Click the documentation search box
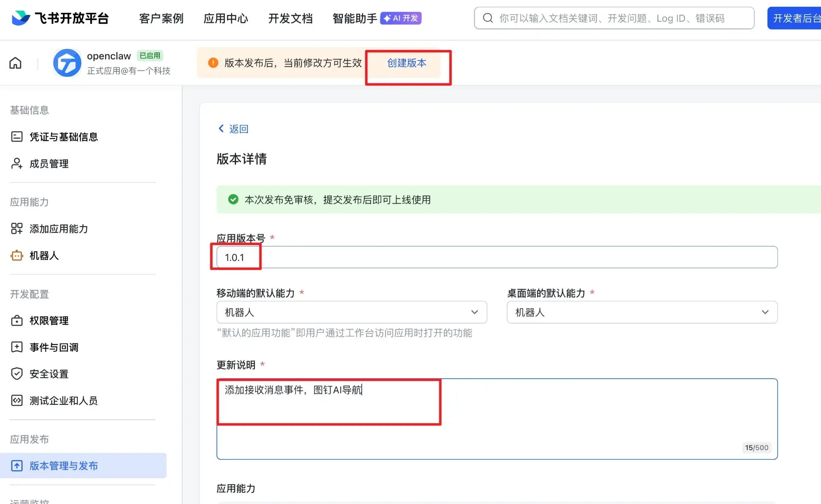 [614, 18]
